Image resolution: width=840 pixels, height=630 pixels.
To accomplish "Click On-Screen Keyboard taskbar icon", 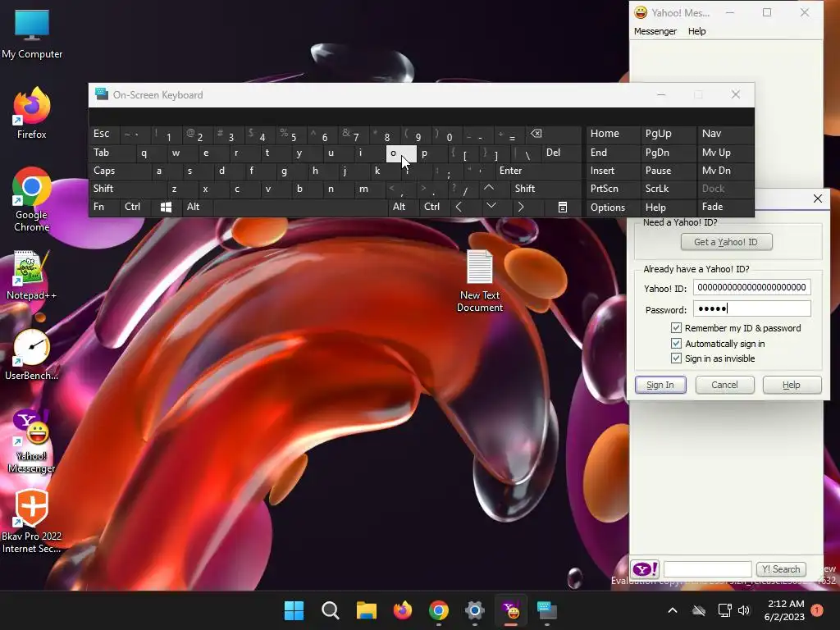I will 547,610.
